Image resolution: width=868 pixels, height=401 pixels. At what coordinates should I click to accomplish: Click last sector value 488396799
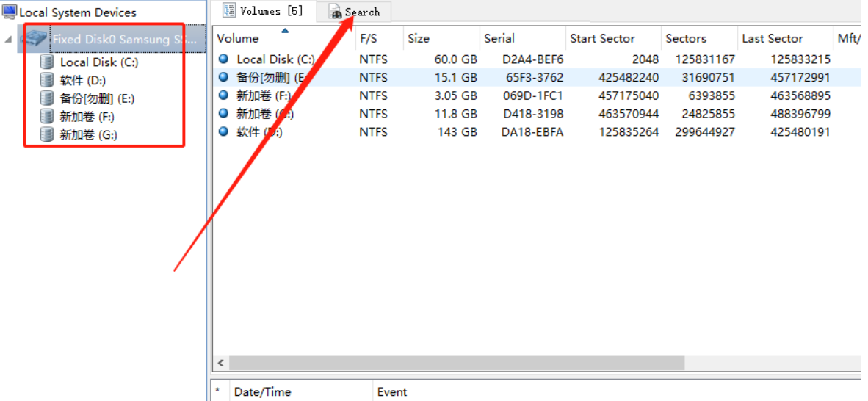pyautogui.click(x=800, y=114)
